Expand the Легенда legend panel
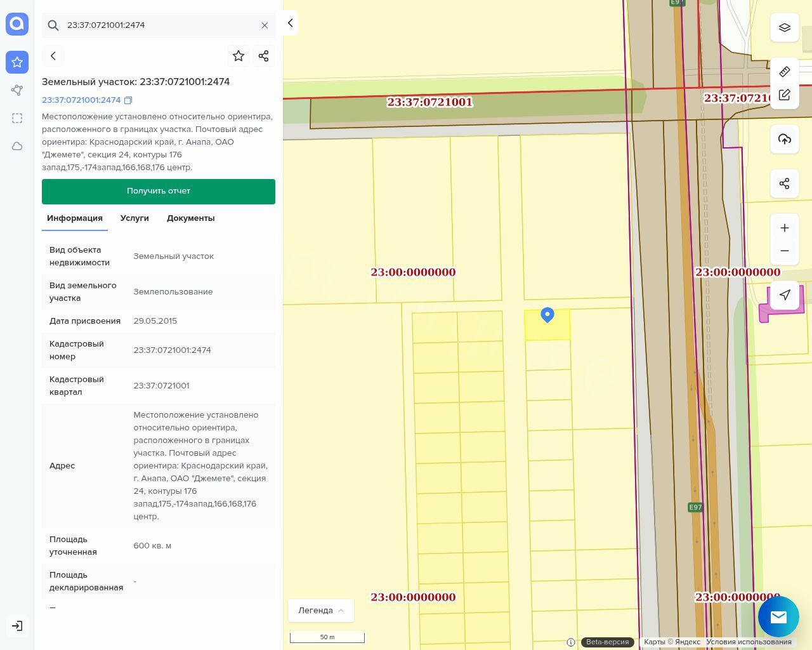This screenshot has width=812, height=650. point(321,610)
